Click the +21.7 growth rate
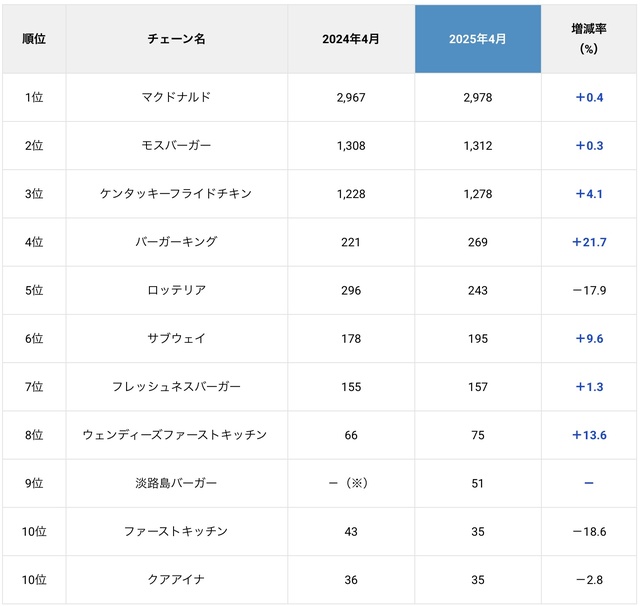Screen dimensions: 640x606 (589, 242)
